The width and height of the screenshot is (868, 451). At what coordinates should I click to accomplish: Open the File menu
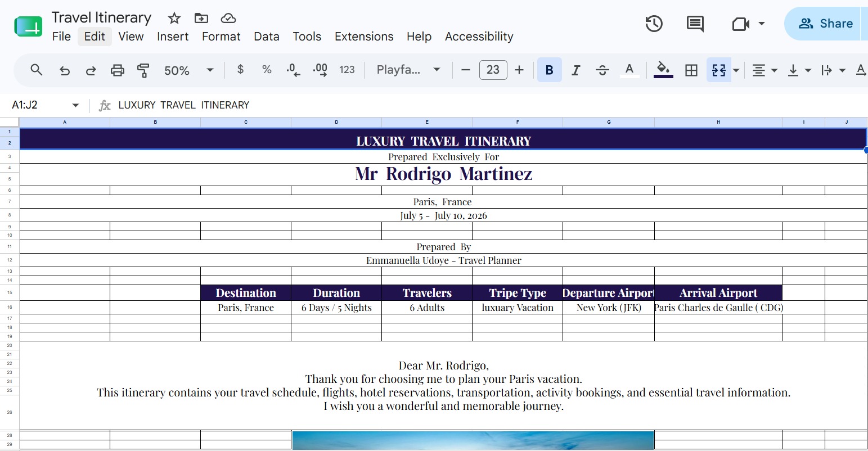[61, 37]
